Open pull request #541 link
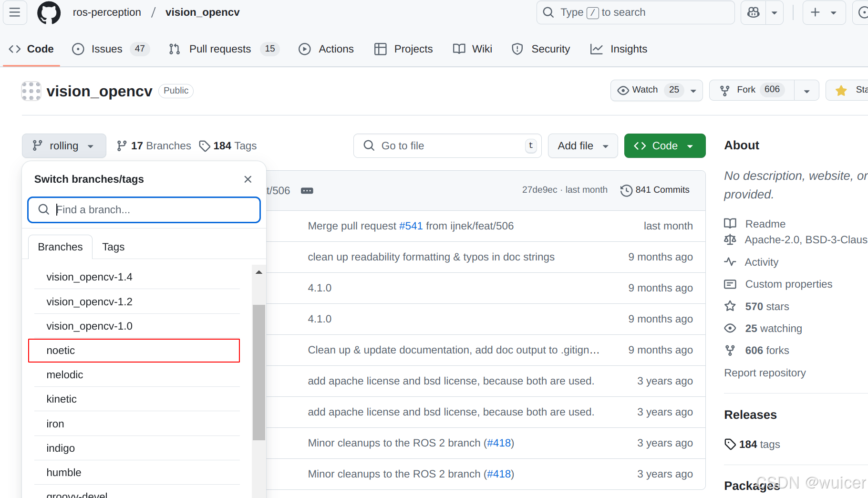The image size is (868, 498). tap(411, 226)
